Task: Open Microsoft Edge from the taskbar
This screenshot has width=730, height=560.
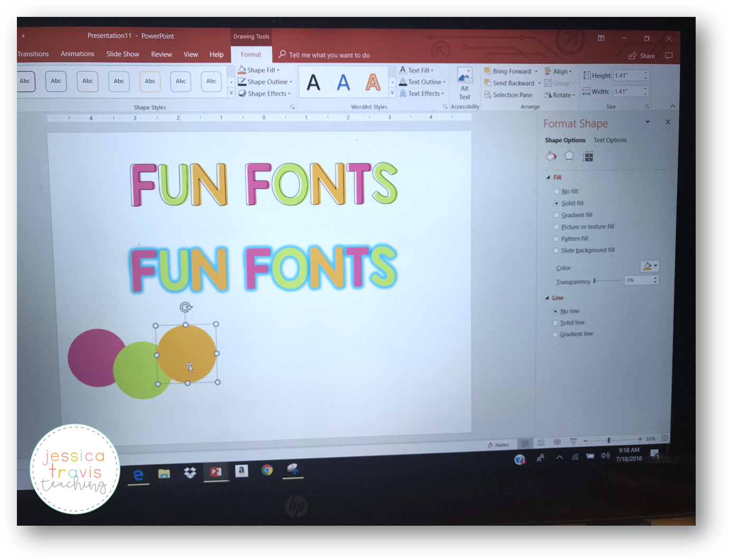Action: pyautogui.click(x=138, y=475)
